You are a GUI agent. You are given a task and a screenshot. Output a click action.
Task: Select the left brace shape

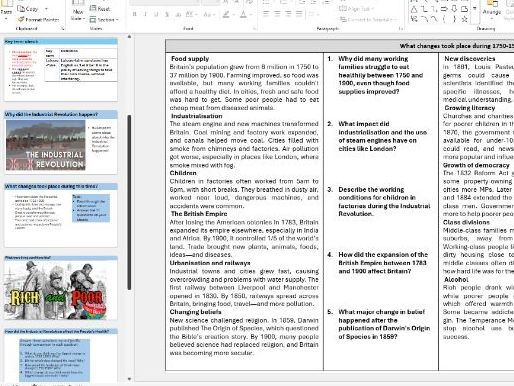[444, 19]
